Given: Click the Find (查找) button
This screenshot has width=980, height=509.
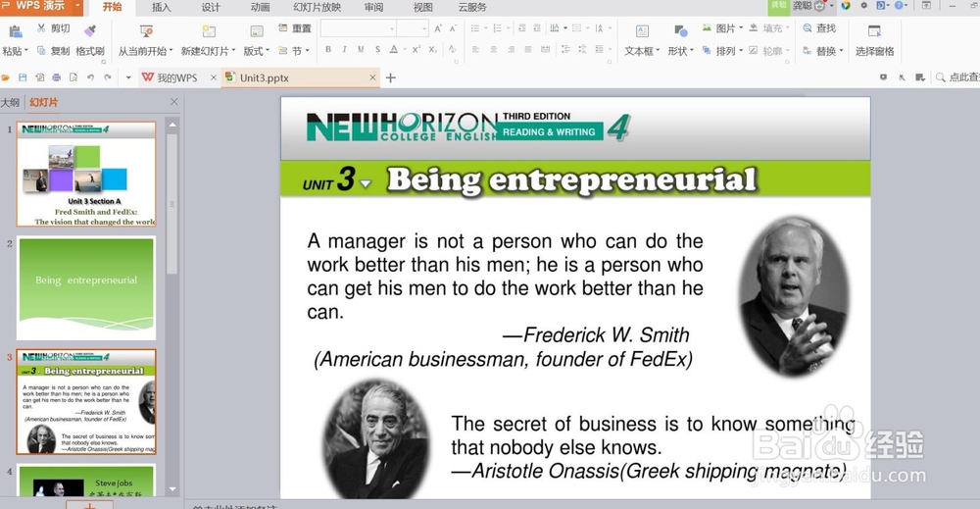Looking at the screenshot, I should [819, 28].
